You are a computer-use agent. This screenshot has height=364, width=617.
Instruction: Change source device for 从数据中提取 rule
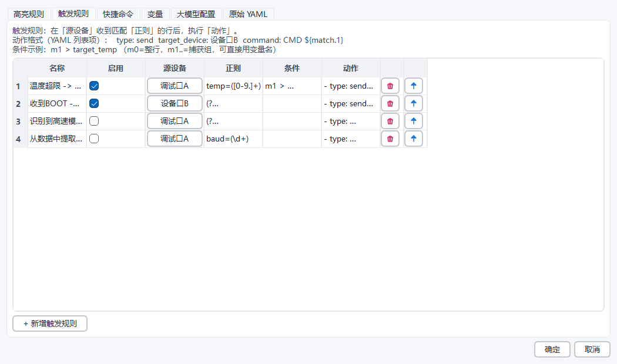click(x=175, y=139)
